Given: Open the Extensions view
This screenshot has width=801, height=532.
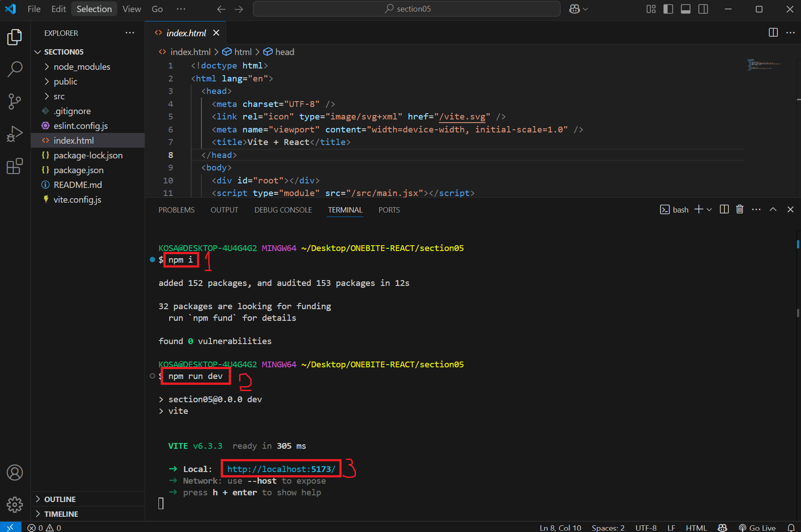Looking at the screenshot, I should 15,166.
